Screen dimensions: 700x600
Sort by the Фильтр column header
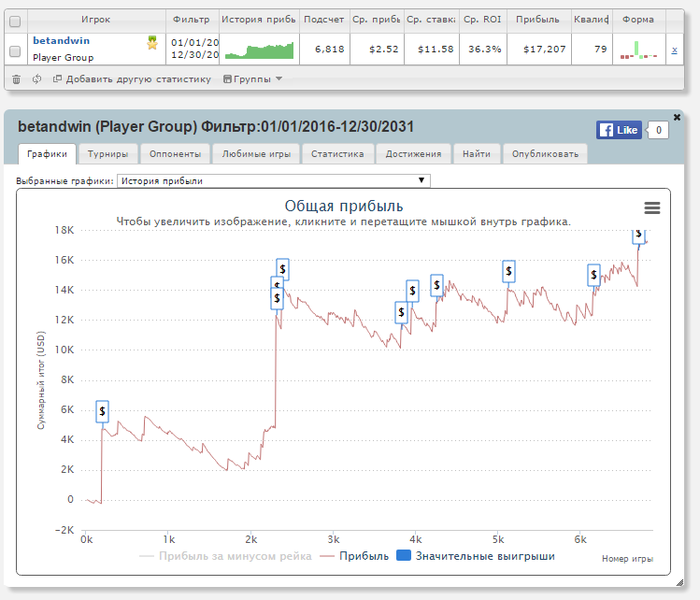192,20
